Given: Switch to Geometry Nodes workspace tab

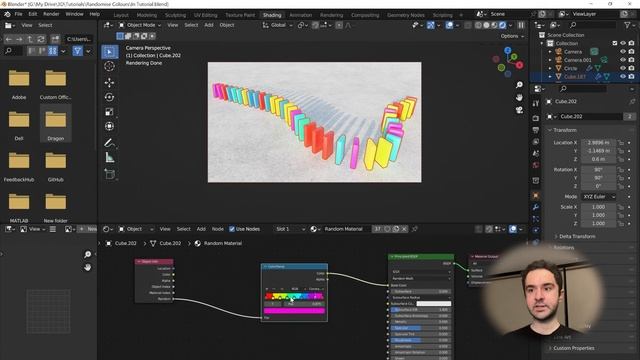Looking at the screenshot, I should 405,15.
